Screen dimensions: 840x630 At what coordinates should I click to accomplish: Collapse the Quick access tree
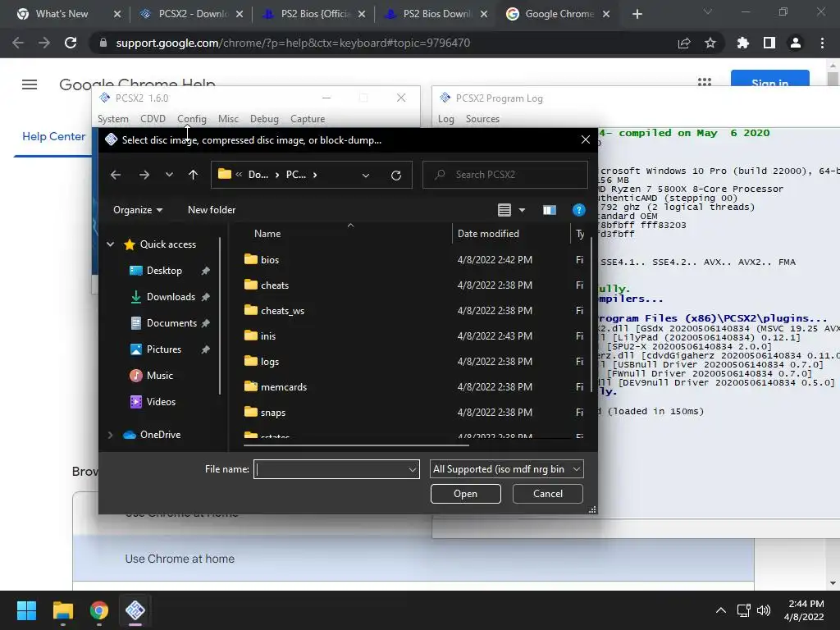pos(111,244)
